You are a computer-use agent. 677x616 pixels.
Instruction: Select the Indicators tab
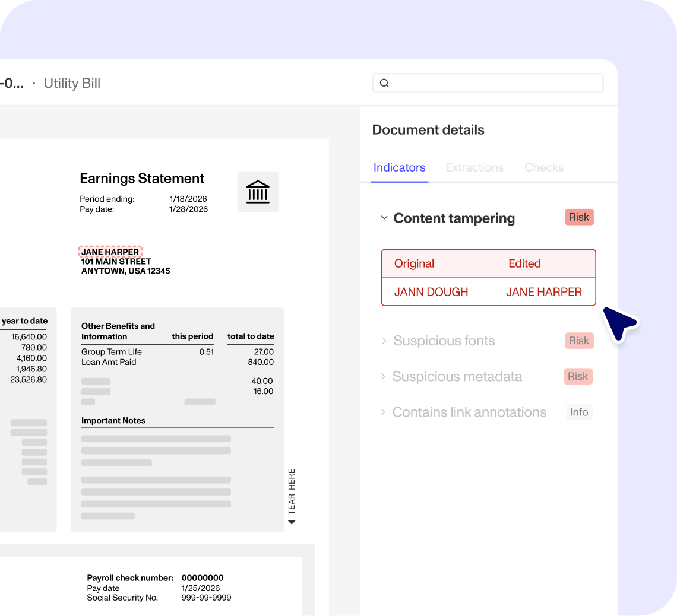pos(399,167)
